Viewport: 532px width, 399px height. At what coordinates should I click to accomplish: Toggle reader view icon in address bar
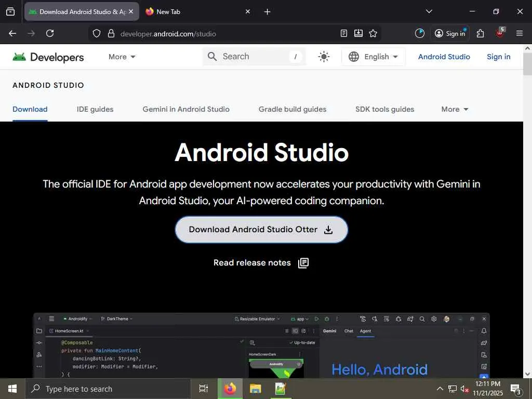(x=344, y=33)
